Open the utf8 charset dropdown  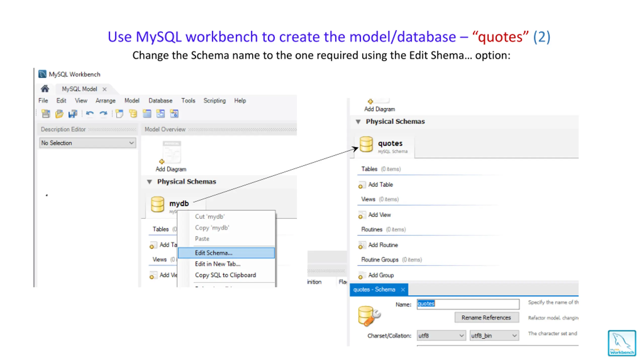[441, 336]
